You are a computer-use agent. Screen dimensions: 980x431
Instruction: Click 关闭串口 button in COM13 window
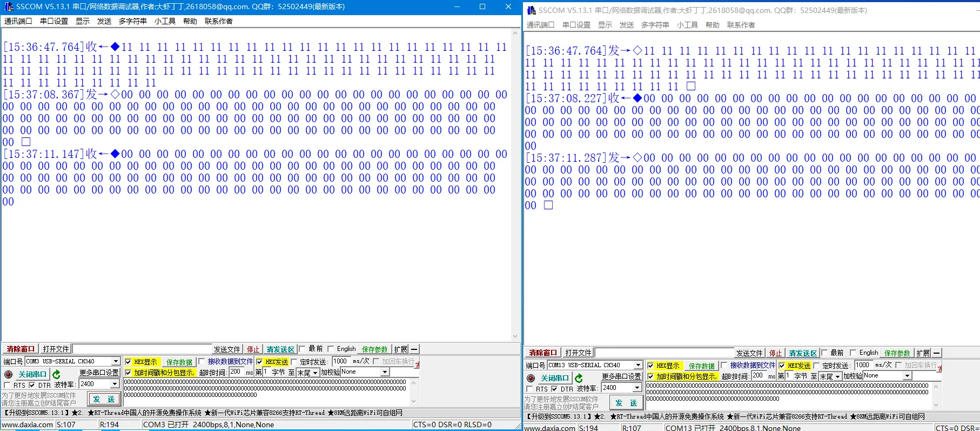pyautogui.click(x=555, y=378)
